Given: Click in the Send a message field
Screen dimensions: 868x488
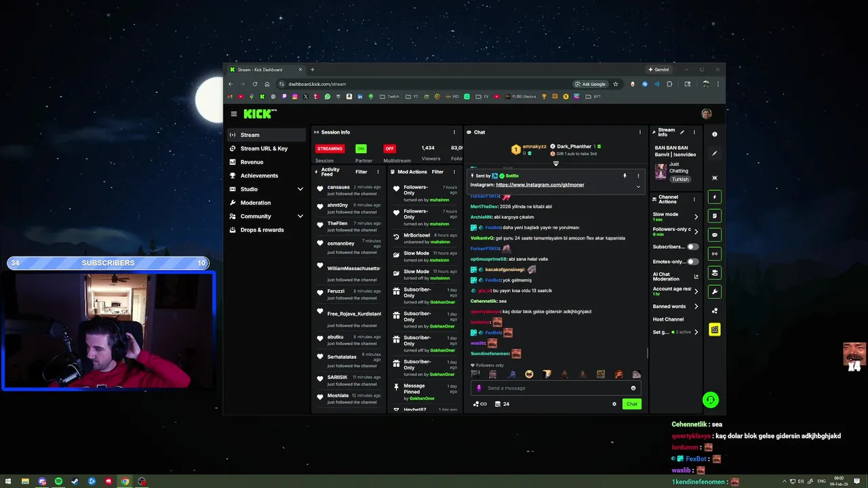Looking at the screenshot, I should point(556,388).
